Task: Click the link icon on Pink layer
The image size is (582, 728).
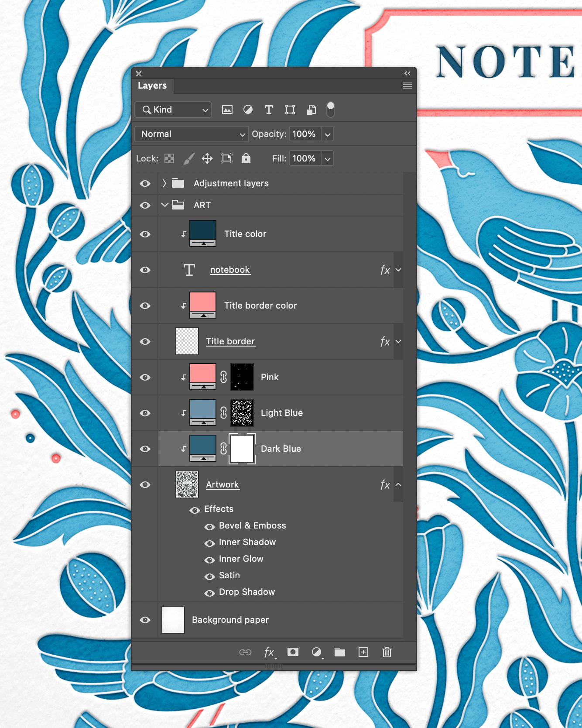Action: (x=223, y=377)
